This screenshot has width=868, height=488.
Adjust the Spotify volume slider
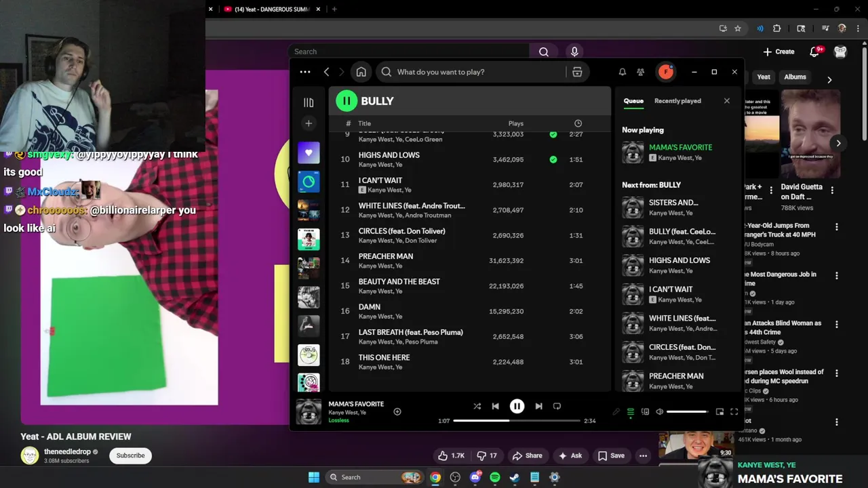(687, 411)
